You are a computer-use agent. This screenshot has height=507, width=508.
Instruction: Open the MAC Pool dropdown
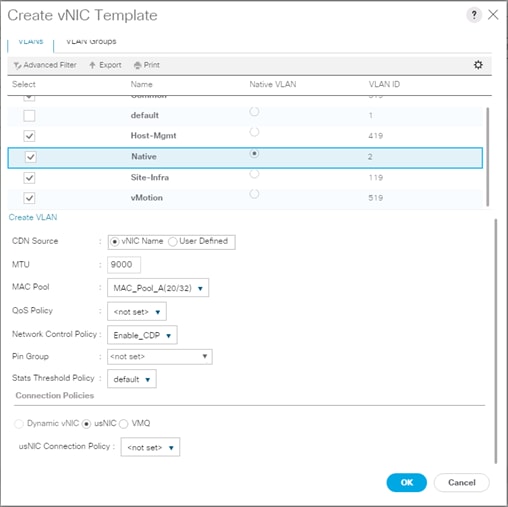point(158,288)
